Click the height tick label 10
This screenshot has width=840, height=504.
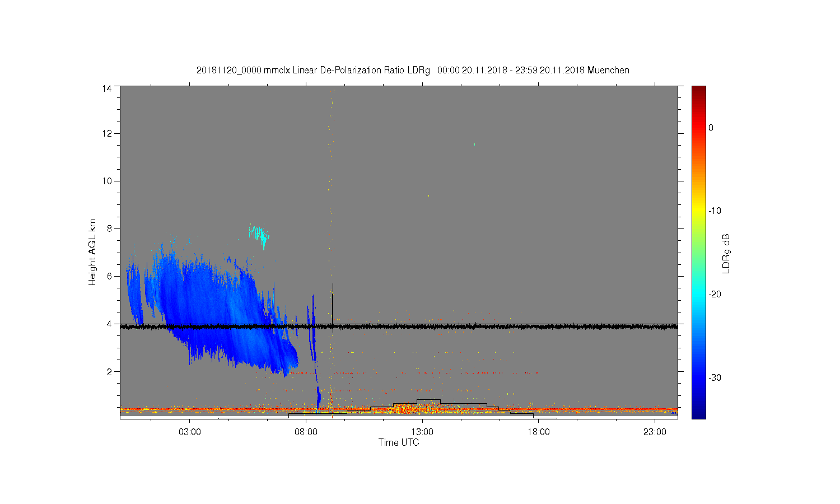coord(106,181)
